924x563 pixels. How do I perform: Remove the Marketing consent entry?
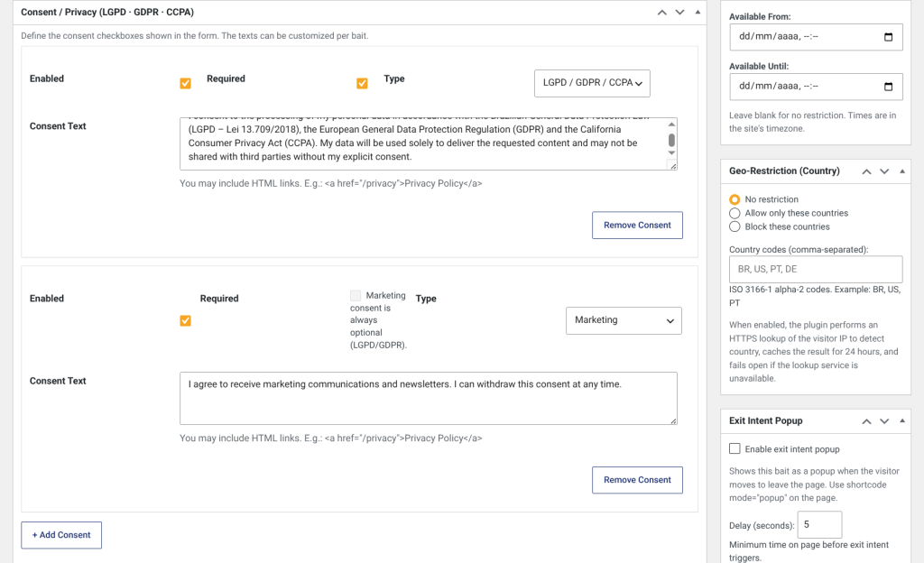pos(637,480)
